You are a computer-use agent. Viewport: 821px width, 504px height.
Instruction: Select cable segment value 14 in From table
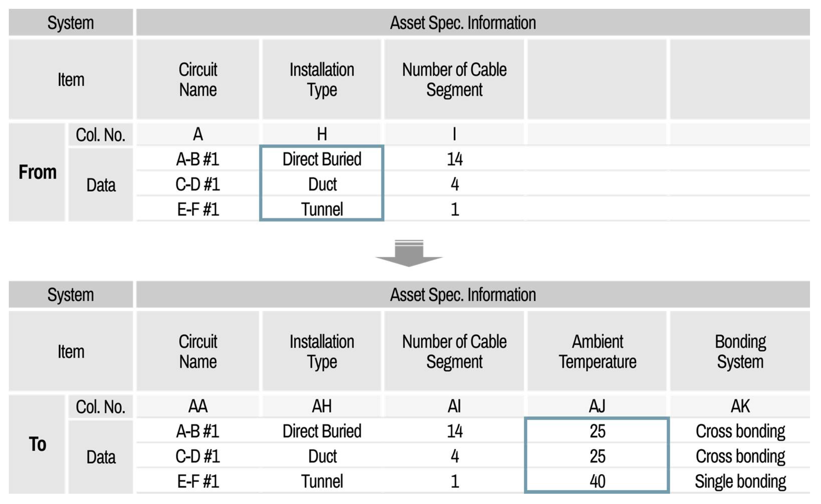pos(454,159)
